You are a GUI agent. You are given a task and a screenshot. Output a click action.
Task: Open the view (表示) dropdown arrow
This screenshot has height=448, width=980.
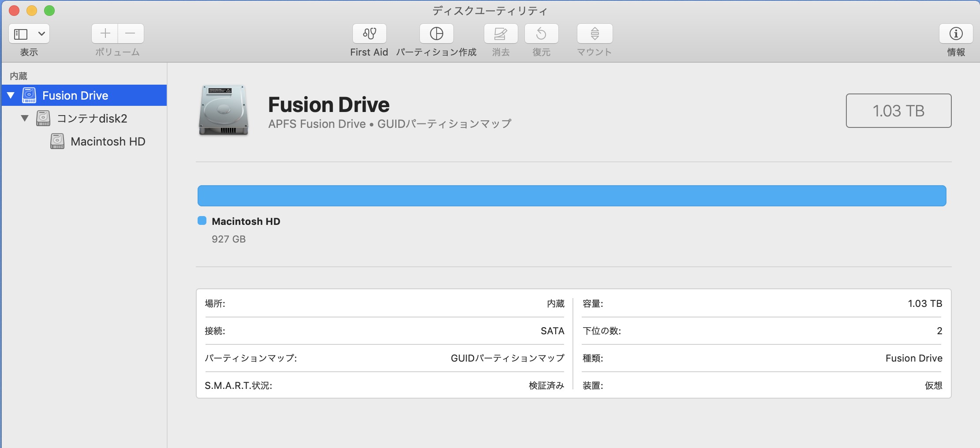tap(41, 34)
